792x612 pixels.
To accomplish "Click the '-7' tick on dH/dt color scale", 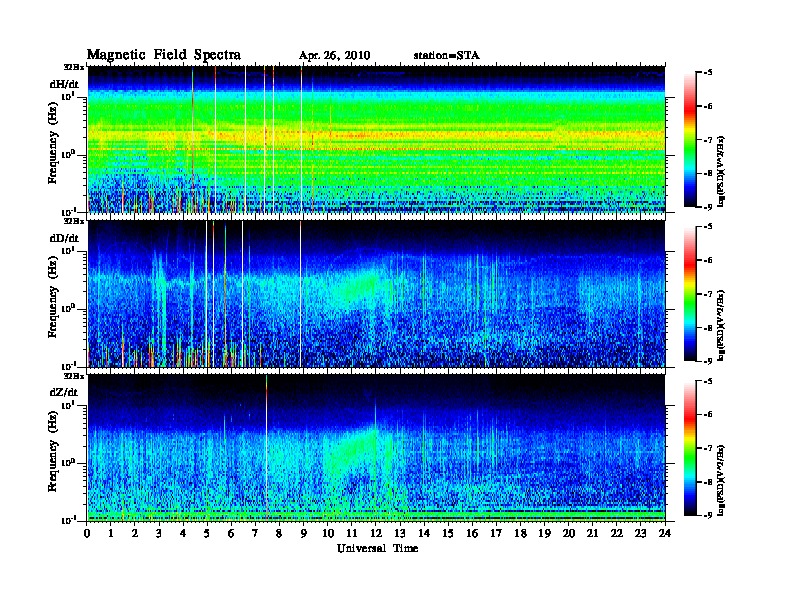I will (x=708, y=140).
